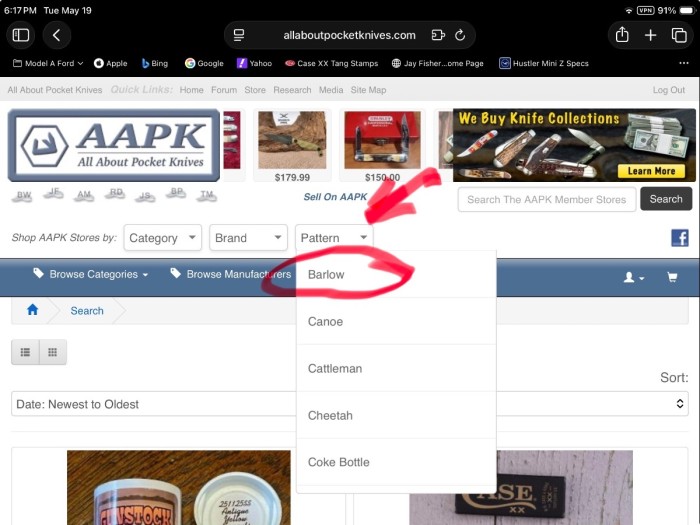
Task: Click the AAPK logo banner
Action: click(114, 145)
